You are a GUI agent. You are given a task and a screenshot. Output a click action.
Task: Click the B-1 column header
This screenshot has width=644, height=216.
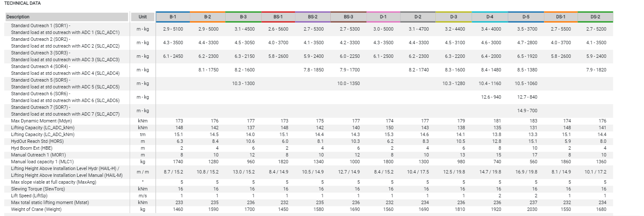[x=173, y=17]
